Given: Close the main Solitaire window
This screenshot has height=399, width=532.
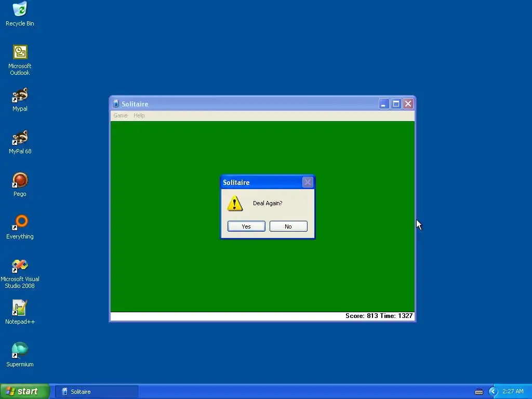Looking at the screenshot, I should point(408,104).
